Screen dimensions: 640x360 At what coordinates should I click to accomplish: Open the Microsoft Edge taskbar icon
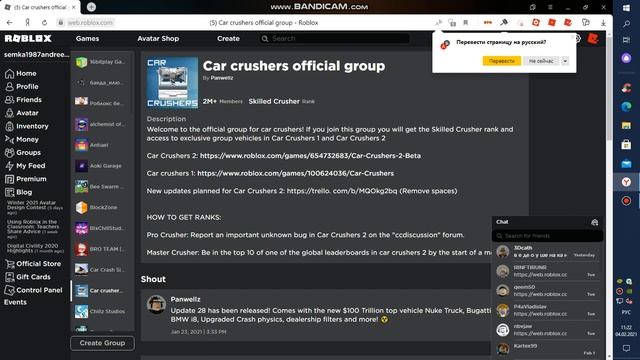tap(626, 107)
